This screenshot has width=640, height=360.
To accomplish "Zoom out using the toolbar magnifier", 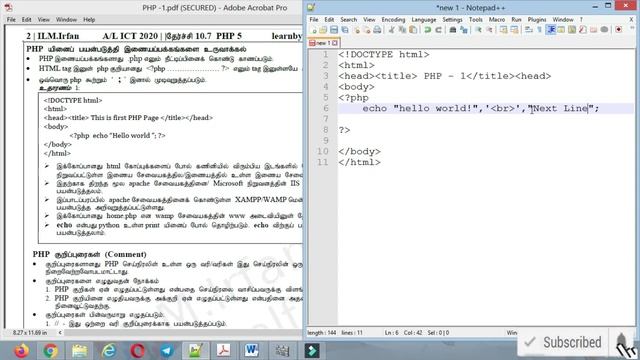I will pyautogui.click(x=489, y=30).
